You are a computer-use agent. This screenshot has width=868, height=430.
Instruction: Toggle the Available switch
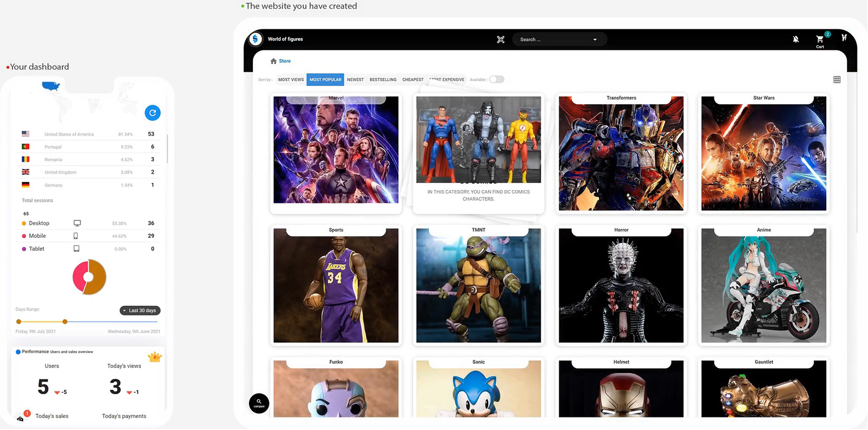point(496,79)
